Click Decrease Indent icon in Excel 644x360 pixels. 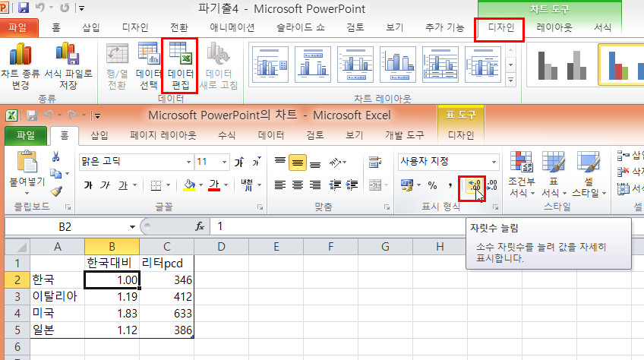tap(335, 185)
